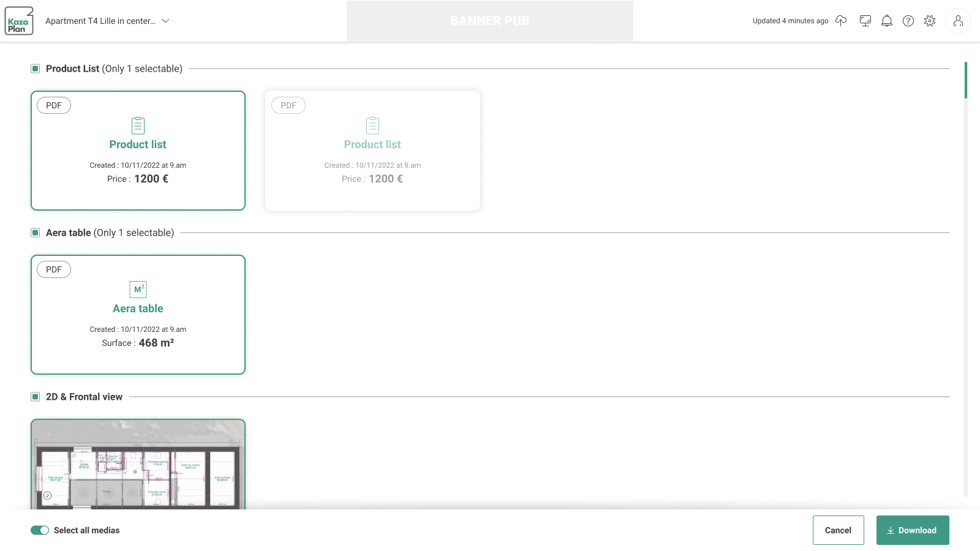Open the notifications bell
Viewport: 980px width, 551px height.
887,21
